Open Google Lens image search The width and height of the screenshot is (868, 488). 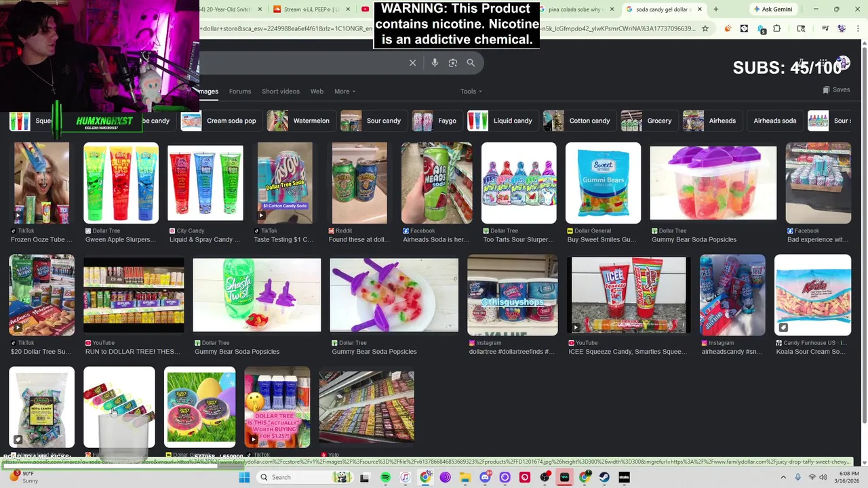click(453, 63)
